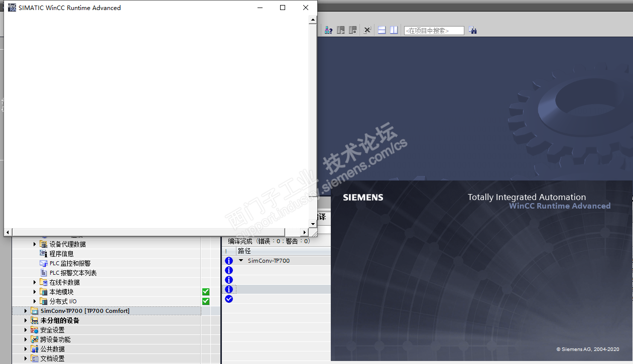Click the WinCC Runtime window title icon
The image size is (633, 364).
tap(12, 8)
